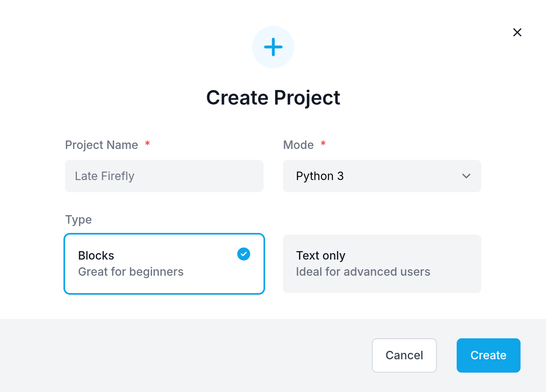Click the blue plus icon at top
This screenshot has width=546, height=392.
point(273,47)
